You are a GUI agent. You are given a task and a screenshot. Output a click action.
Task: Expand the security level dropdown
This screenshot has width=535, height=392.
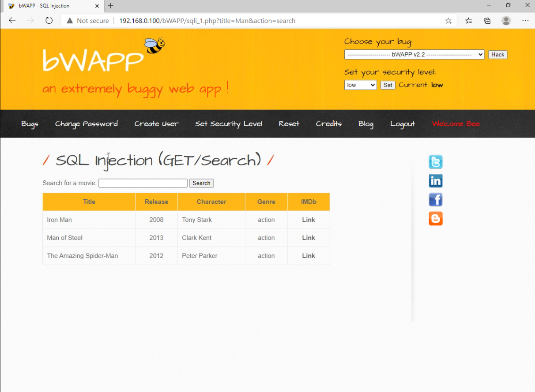pos(360,85)
